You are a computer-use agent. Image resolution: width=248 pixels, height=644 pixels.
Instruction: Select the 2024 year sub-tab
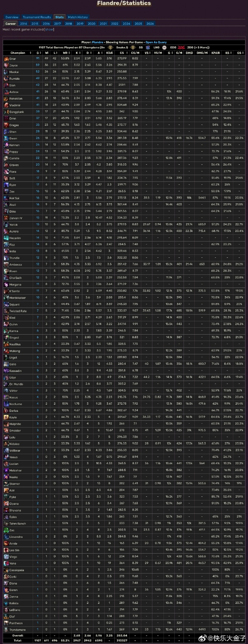click(x=126, y=24)
